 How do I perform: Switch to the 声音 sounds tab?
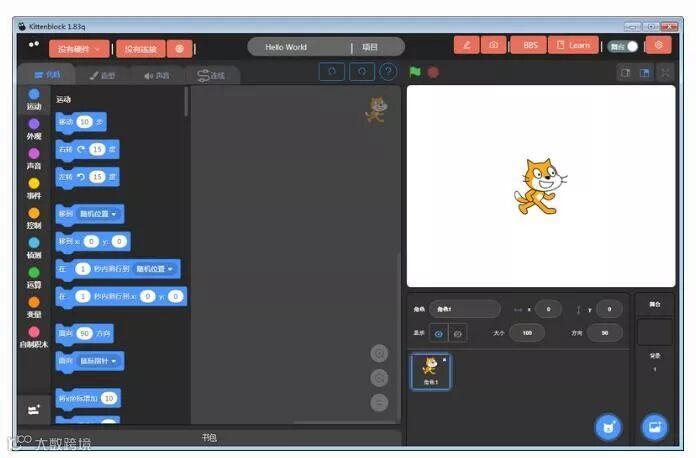pyautogui.click(x=157, y=75)
